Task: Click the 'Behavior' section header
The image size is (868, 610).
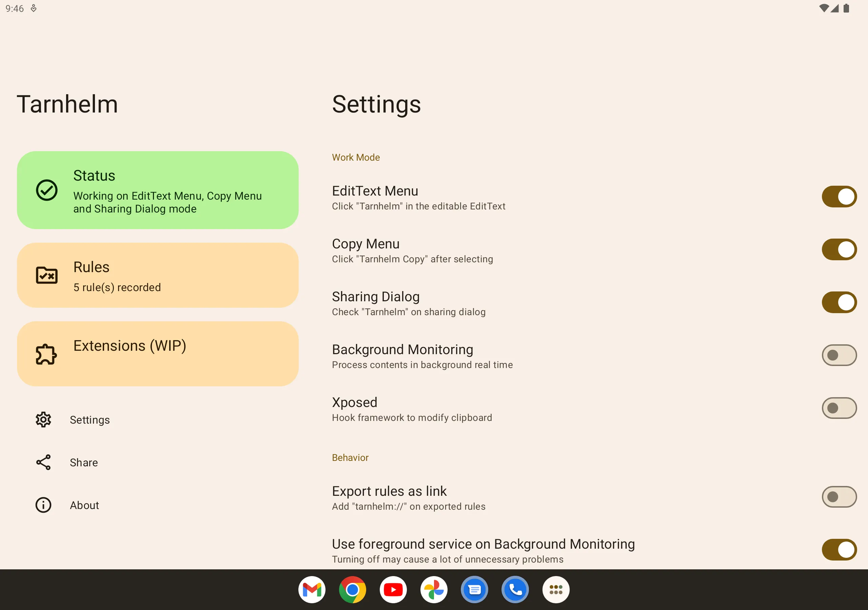Action: coord(350,458)
